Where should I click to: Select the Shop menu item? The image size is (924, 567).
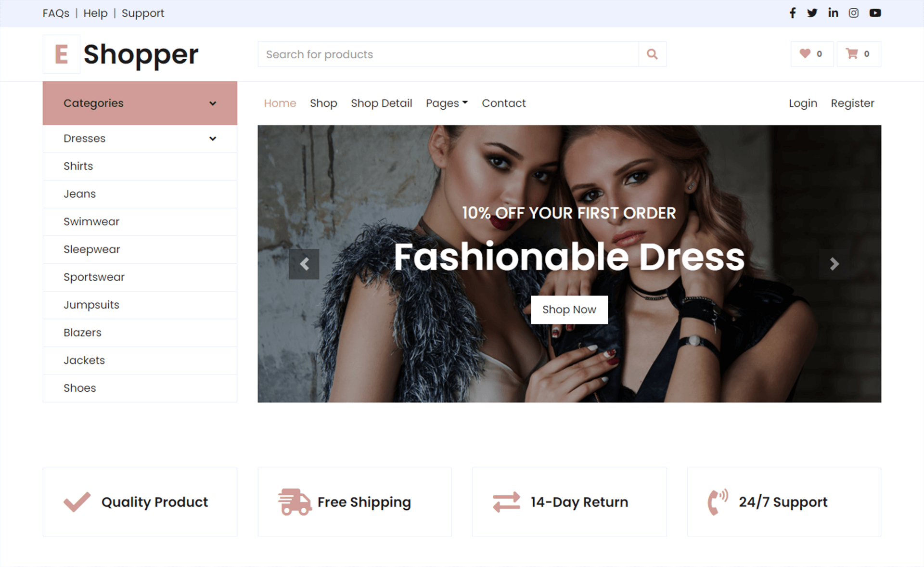point(323,103)
